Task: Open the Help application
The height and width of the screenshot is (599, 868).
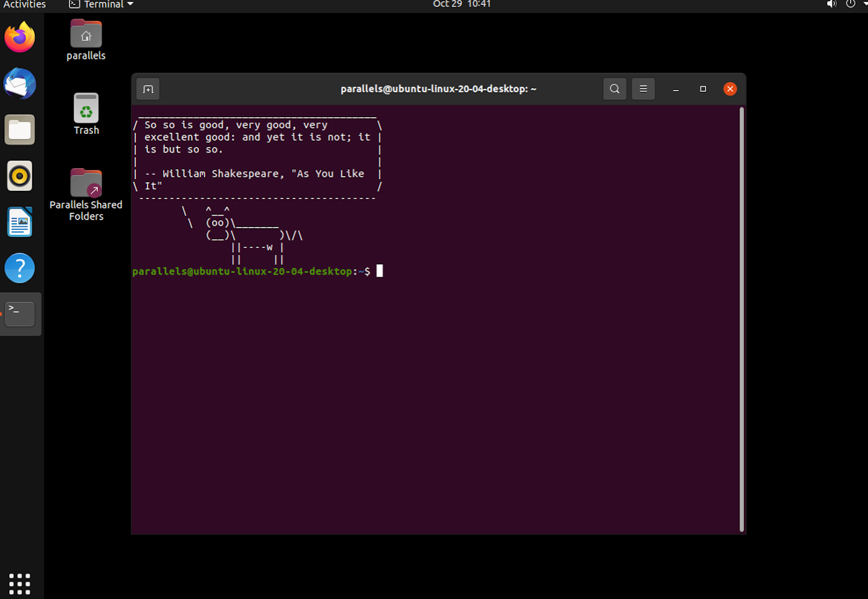Action: coord(20,268)
